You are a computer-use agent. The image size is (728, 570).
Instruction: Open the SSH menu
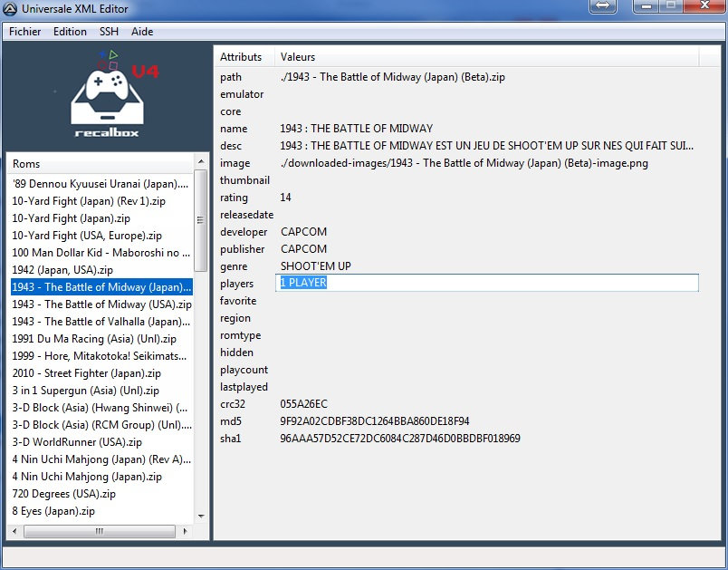coord(109,32)
